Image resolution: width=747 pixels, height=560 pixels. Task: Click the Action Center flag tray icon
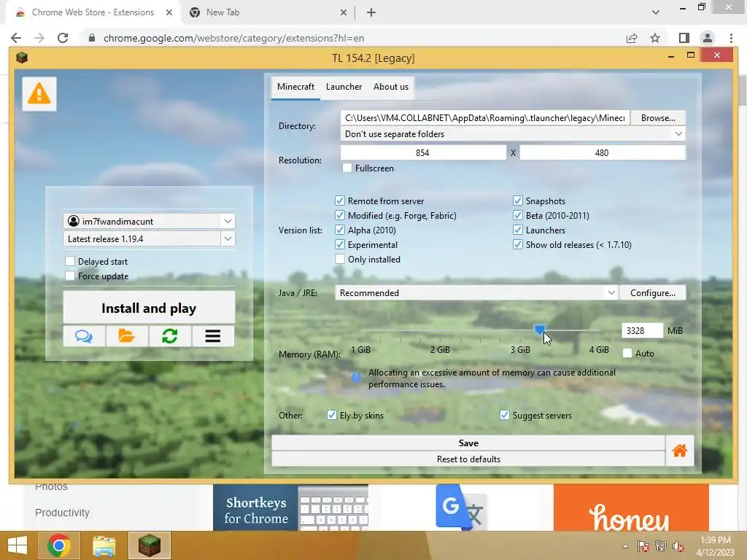[x=643, y=546]
